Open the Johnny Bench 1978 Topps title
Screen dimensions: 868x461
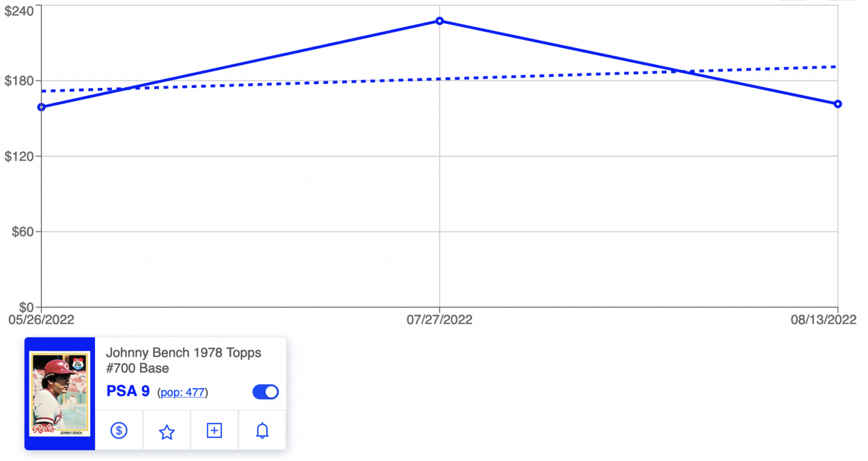183,360
